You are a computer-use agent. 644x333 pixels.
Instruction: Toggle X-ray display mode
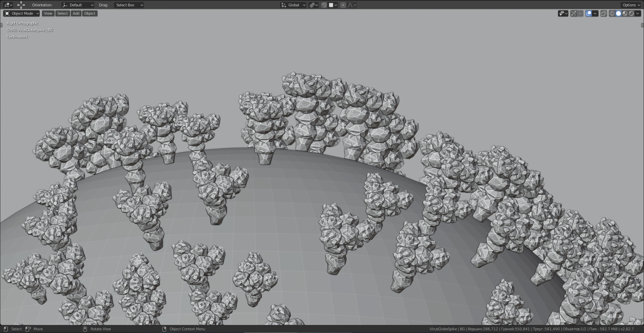click(x=604, y=13)
